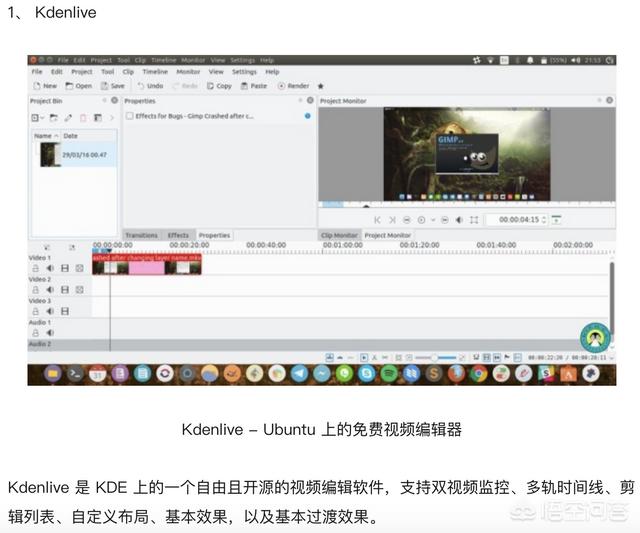Click the blue info icon in Properties
The height and width of the screenshot is (533, 640).
(x=307, y=116)
